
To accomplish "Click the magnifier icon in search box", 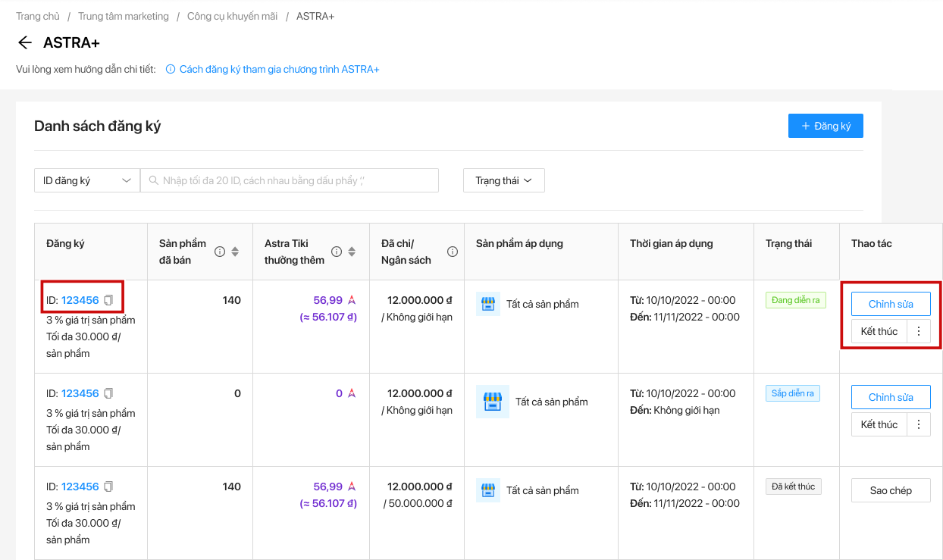I will 154,180.
